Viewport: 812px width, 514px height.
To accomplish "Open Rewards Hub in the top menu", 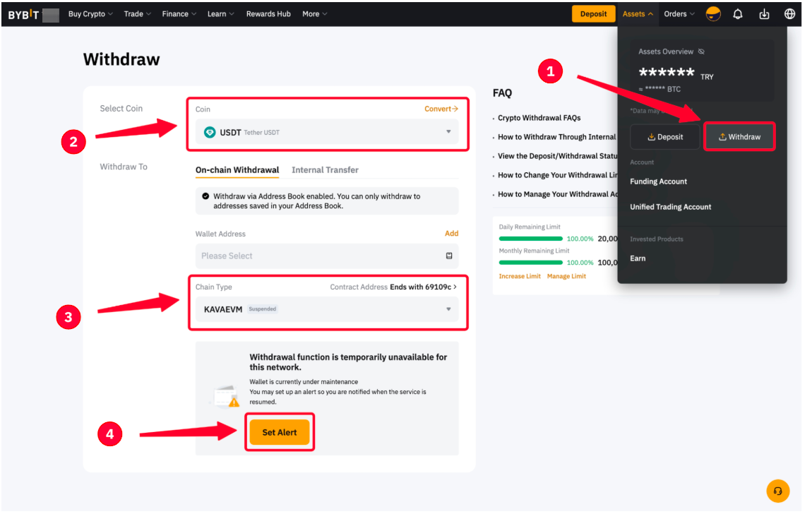I will (268, 14).
